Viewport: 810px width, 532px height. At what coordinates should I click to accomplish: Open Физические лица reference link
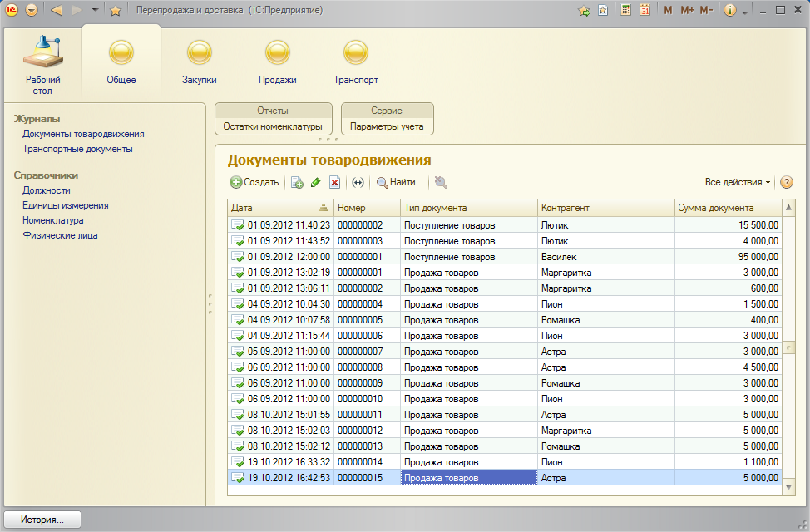(60, 235)
